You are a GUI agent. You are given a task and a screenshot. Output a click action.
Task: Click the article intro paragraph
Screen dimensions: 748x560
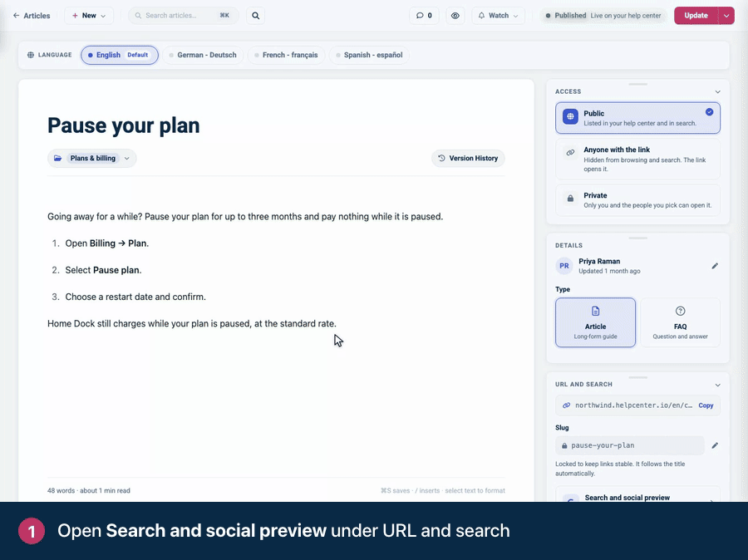click(x=245, y=217)
